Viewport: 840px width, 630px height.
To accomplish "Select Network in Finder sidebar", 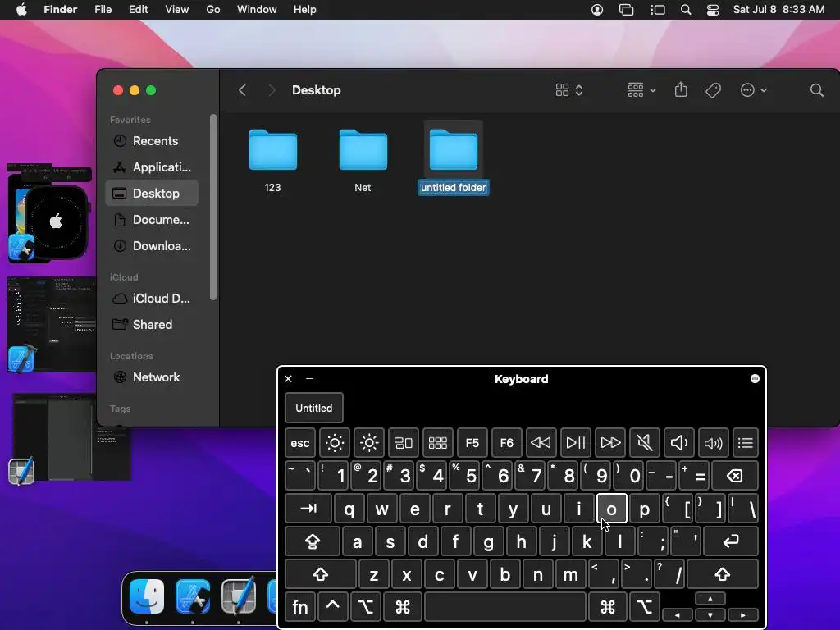I will click(x=152, y=377).
